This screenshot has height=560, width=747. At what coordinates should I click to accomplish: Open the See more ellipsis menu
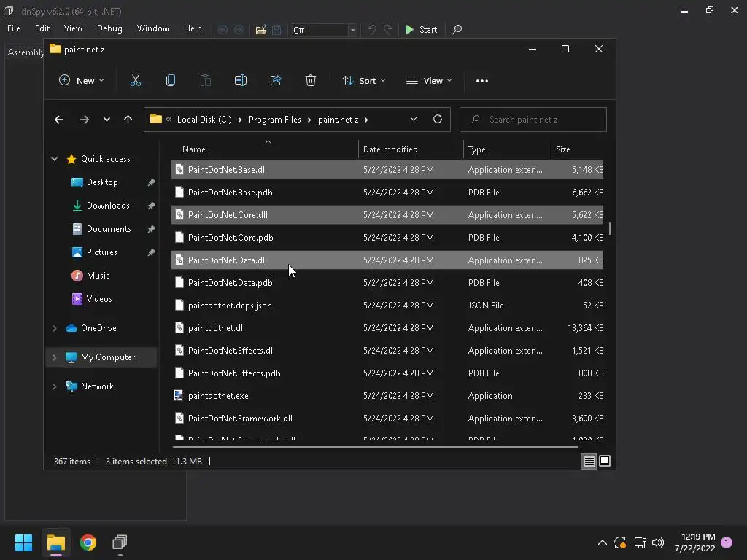[x=481, y=80]
